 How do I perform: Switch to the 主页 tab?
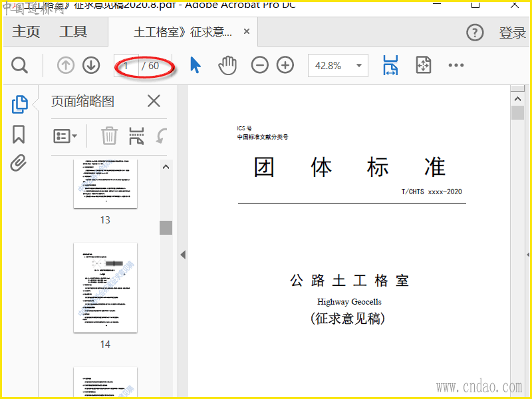[x=26, y=32]
